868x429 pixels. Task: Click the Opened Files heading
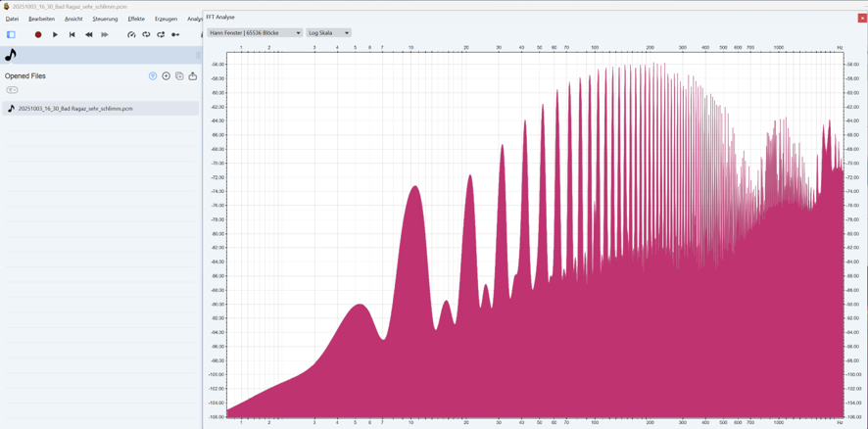24,76
